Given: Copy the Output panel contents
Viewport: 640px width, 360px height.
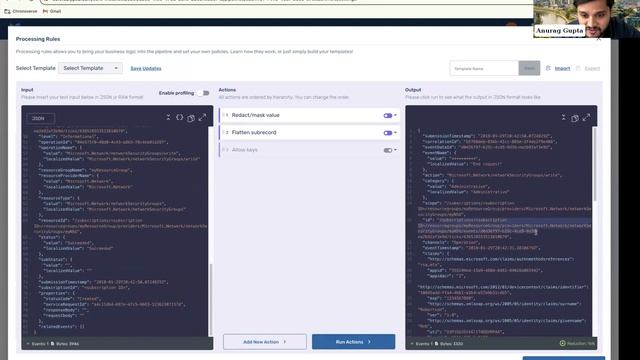Looking at the screenshot, I should tap(575, 118).
